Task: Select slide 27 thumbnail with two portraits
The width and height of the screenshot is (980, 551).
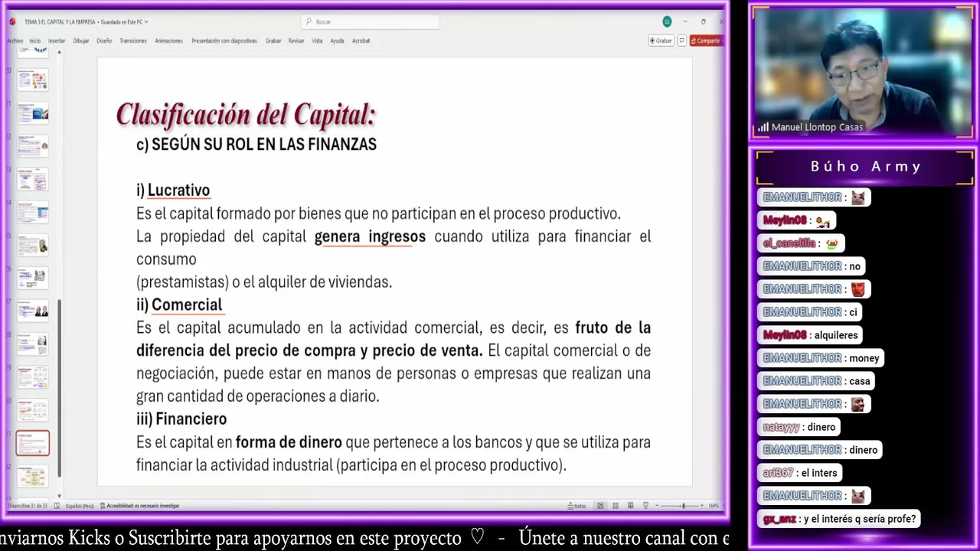Action: pyautogui.click(x=33, y=311)
